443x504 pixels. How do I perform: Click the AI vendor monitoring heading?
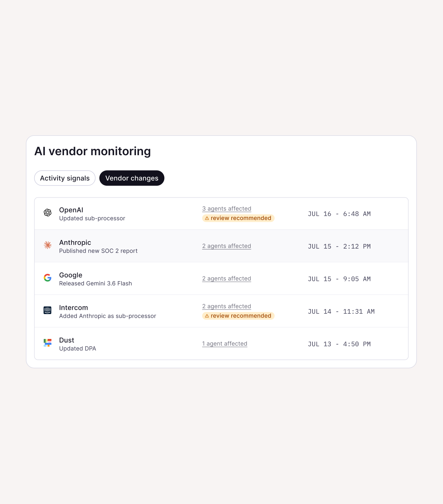tap(93, 152)
